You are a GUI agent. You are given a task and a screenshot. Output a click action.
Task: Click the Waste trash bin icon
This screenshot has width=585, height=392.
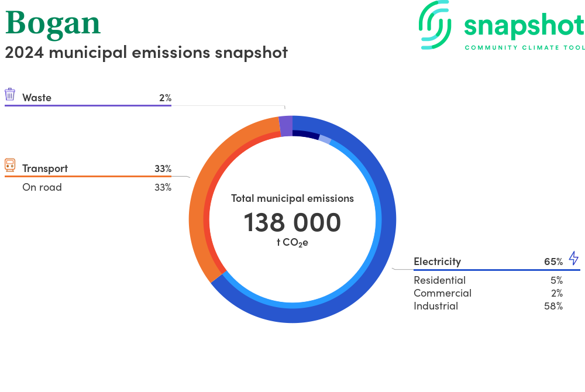[x=10, y=95]
